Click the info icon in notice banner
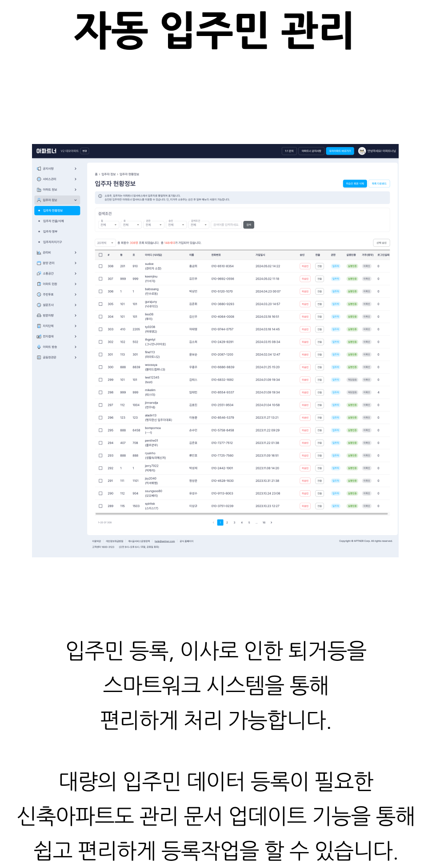432x868 pixels. [100, 196]
